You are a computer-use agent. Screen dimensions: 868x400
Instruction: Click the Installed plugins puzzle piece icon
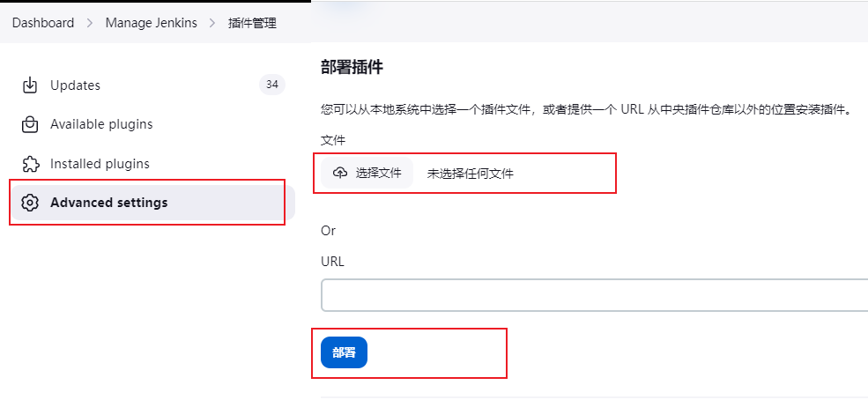(29, 164)
